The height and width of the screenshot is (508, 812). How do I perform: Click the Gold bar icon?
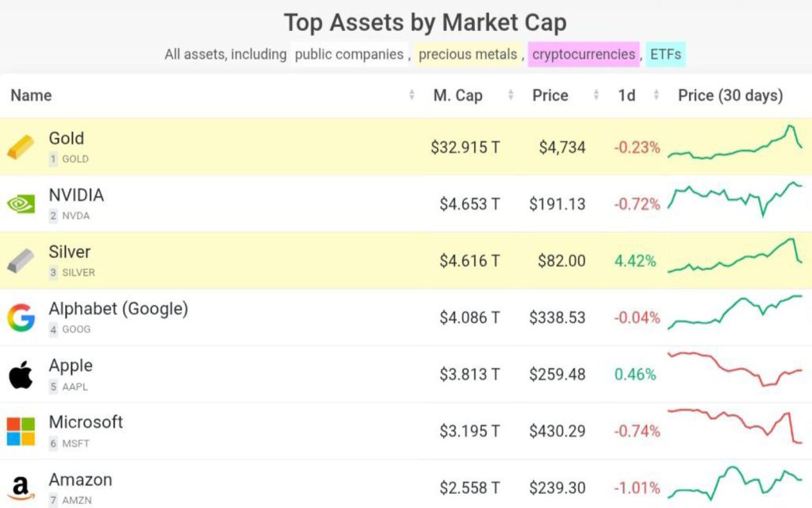click(21, 147)
